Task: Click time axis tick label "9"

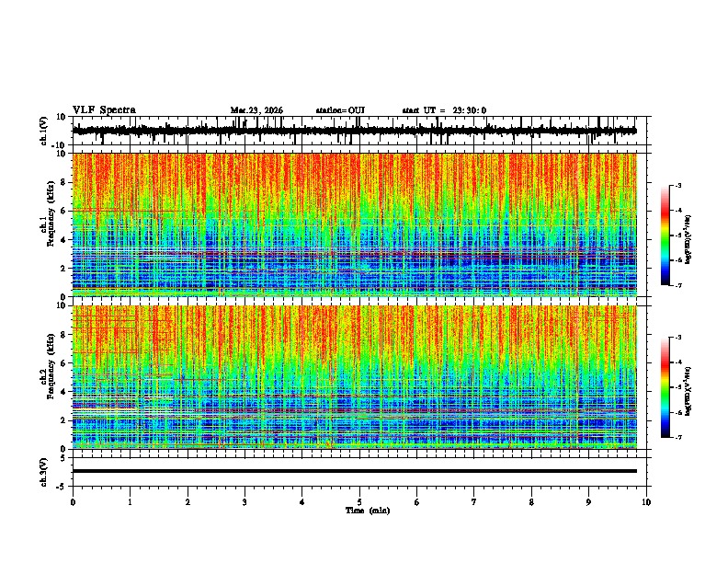Action: [x=588, y=502]
